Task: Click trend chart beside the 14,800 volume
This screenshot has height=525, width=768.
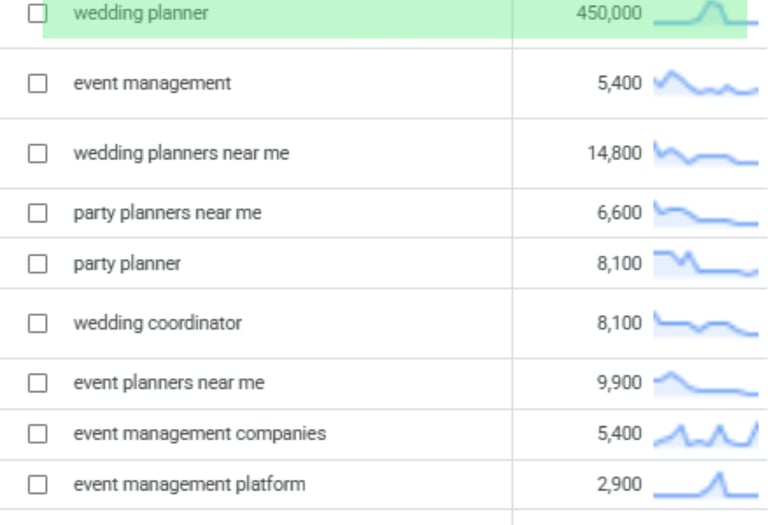Action: pos(705,156)
